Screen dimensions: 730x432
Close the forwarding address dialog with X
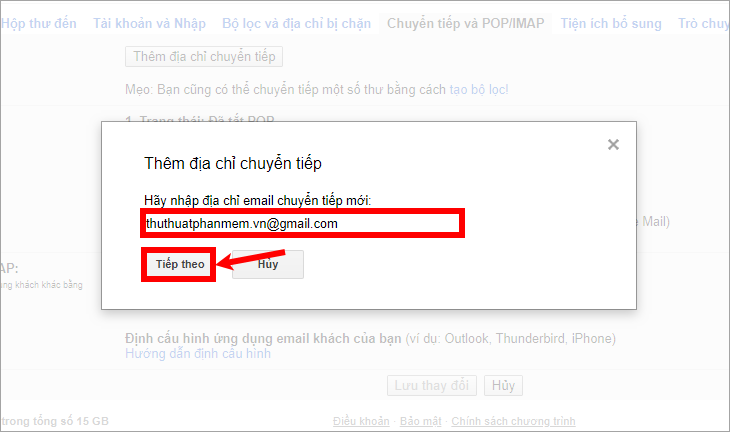(613, 145)
